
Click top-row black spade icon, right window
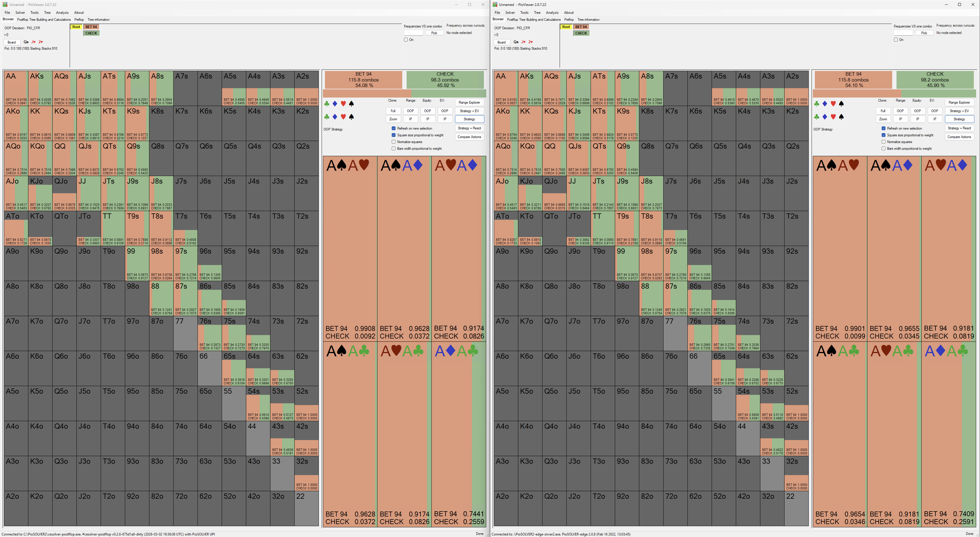pos(841,103)
